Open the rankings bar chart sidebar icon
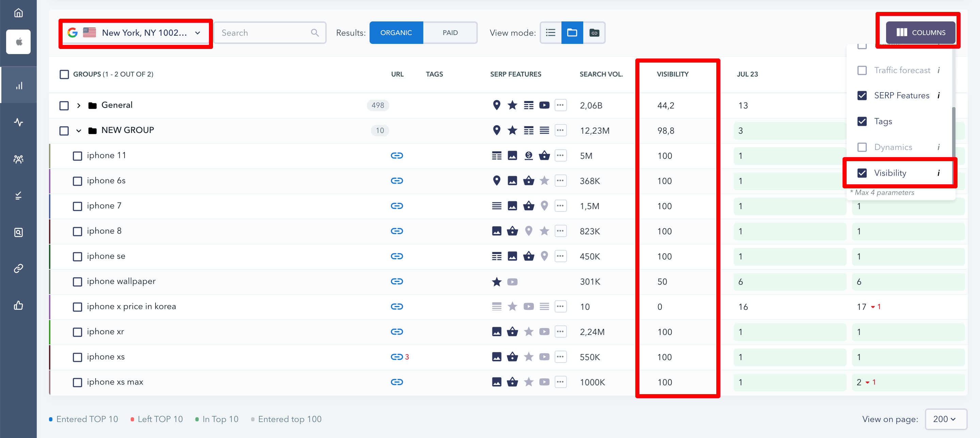Screen dimensions: 980x438 coord(18,86)
